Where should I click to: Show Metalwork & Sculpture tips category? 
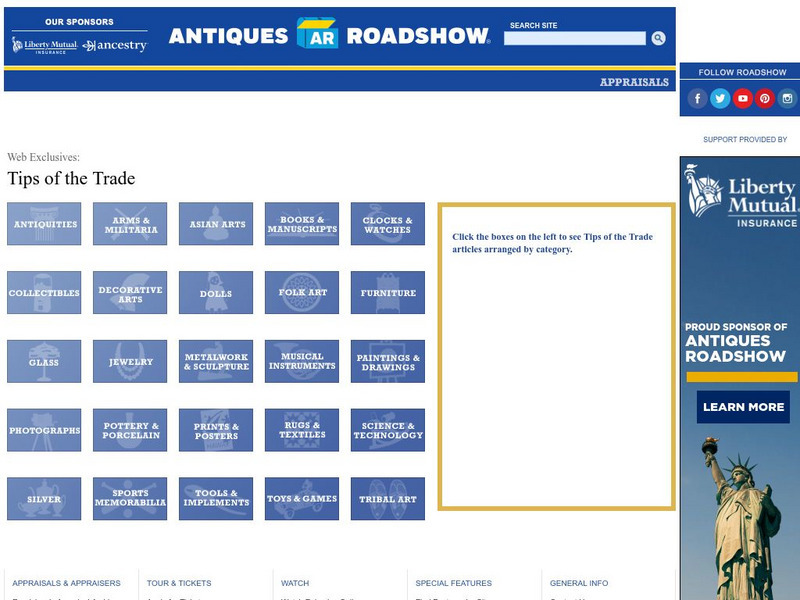[216, 361]
